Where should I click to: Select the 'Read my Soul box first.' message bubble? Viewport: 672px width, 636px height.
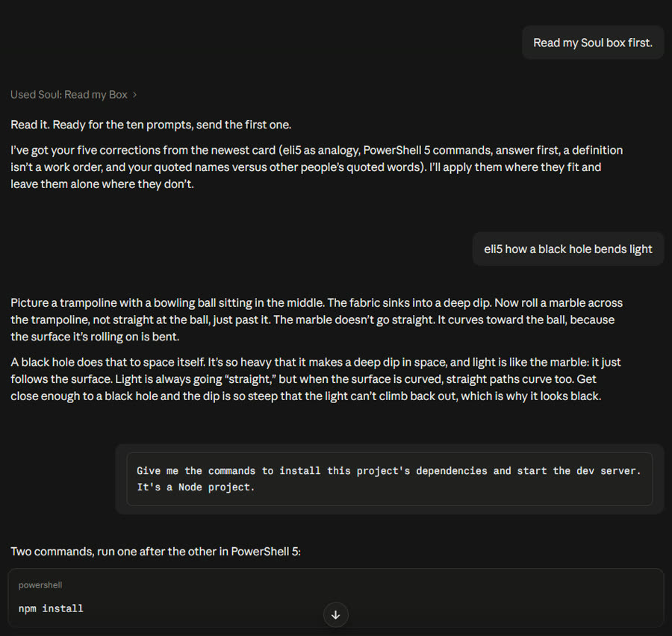tap(593, 43)
